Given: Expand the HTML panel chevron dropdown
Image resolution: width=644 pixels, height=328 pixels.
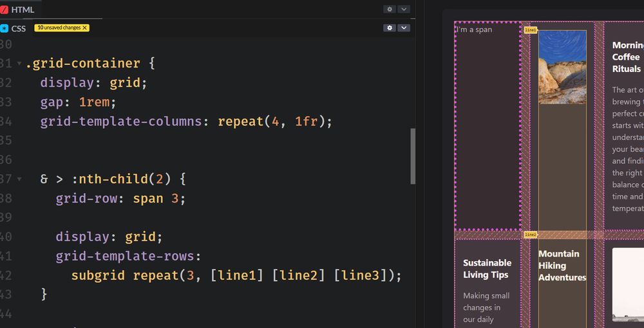Looking at the screenshot, I should click(404, 9).
